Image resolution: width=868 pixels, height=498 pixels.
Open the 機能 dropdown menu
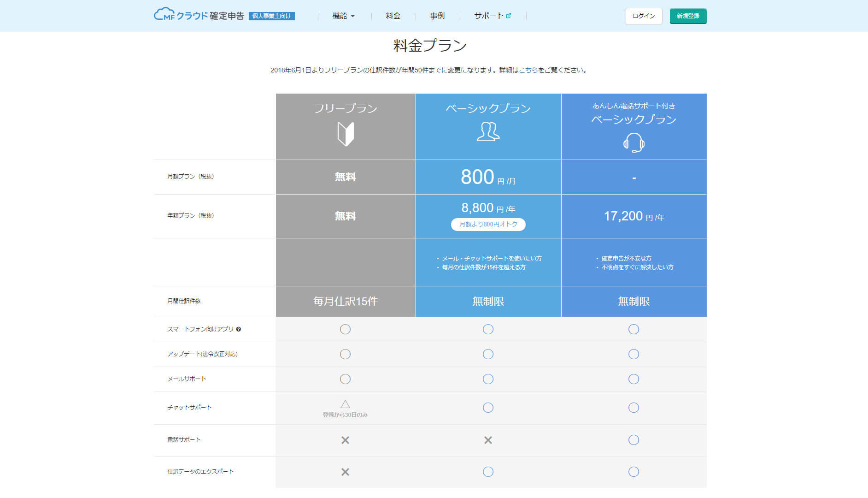[x=344, y=16]
